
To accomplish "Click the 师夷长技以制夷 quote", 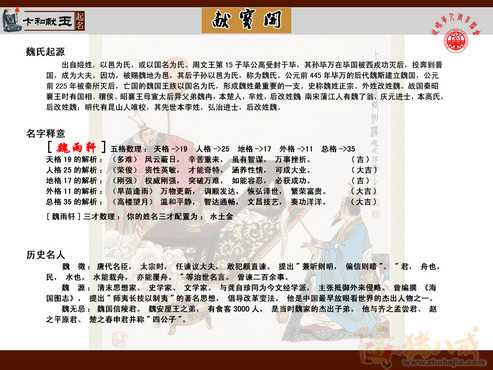I will click(140, 298).
